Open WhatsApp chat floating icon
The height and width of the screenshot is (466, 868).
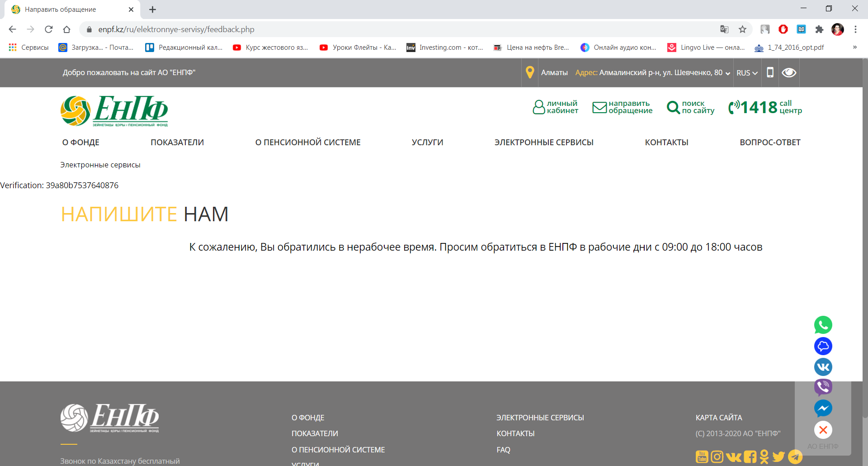pyautogui.click(x=823, y=325)
